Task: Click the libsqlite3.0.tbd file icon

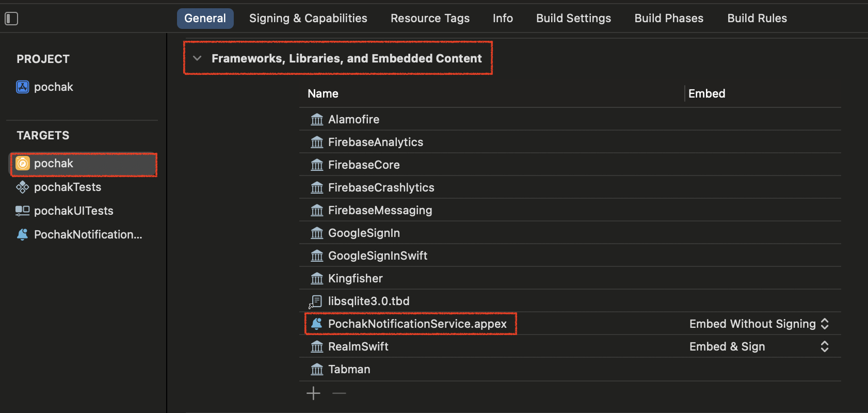Action: coord(316,301)
